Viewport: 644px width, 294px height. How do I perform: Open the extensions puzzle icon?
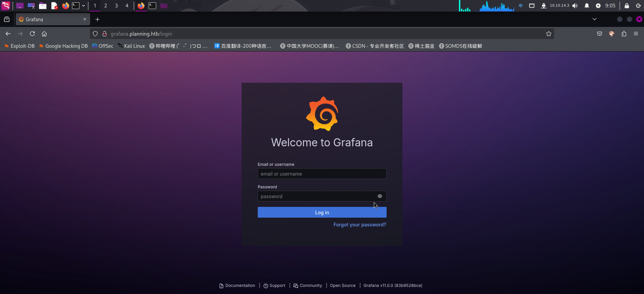pyautogui.click(x=624, y=34)
